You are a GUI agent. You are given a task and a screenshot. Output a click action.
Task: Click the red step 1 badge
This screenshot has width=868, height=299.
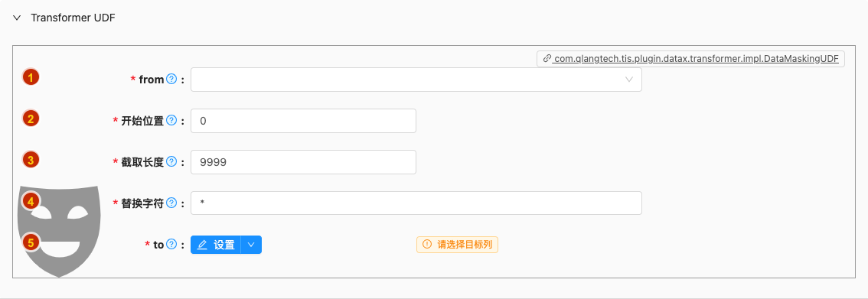pyautogui.click(x=31, y=77)
